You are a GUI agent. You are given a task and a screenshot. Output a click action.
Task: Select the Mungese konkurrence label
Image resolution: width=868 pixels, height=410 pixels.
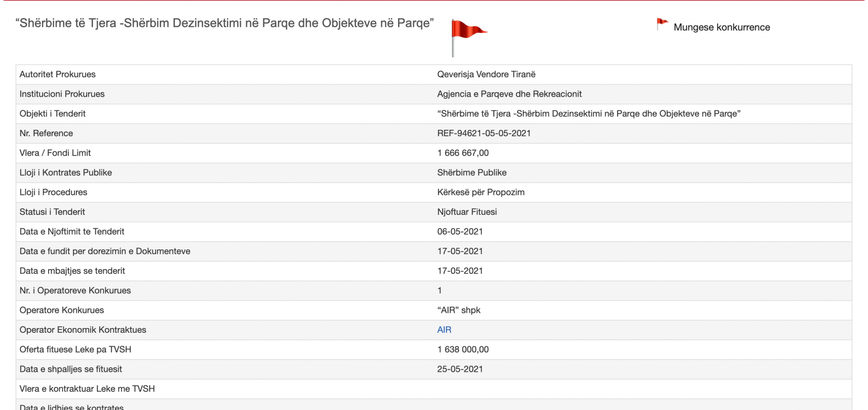tap(722, 27)
